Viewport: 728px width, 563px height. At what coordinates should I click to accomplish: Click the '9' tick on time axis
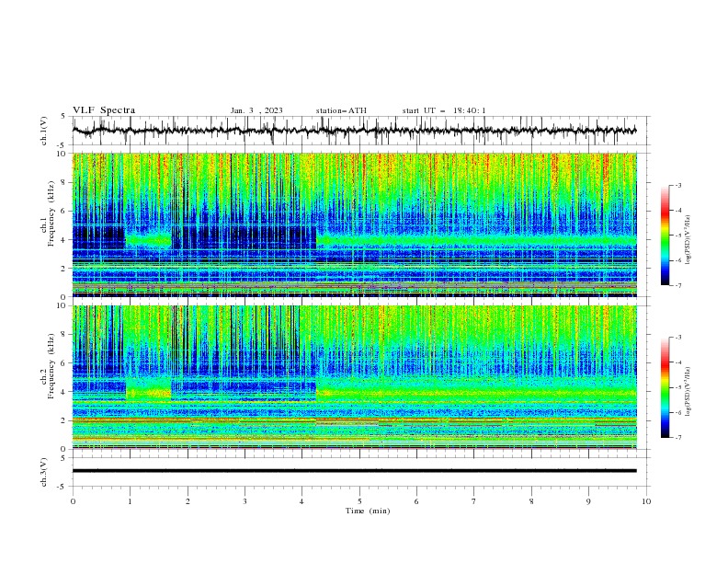coord(588,501)
